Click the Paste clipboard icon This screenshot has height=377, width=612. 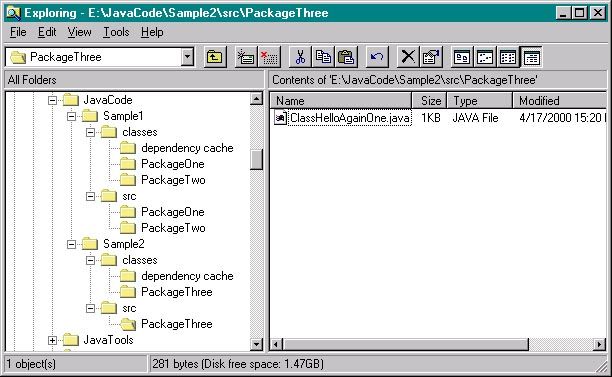click(346, 57)
